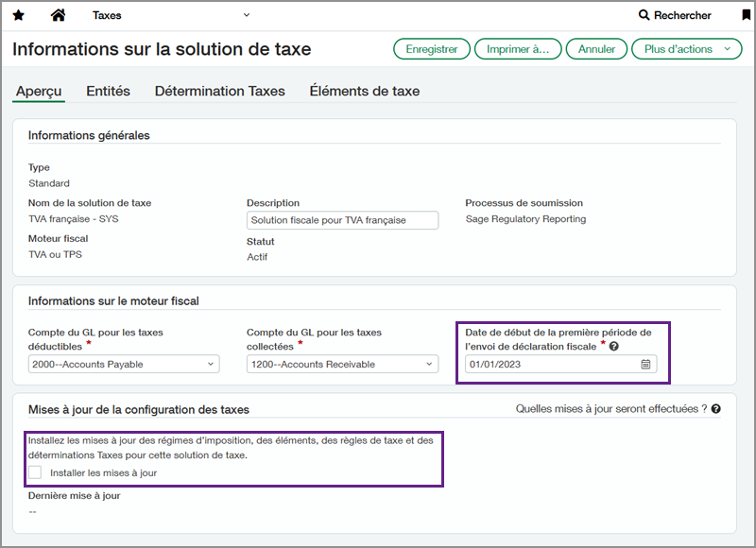Open the Taxes module dropdown
The height and width of the screenshot is (548, 756).
coord(247,15)
